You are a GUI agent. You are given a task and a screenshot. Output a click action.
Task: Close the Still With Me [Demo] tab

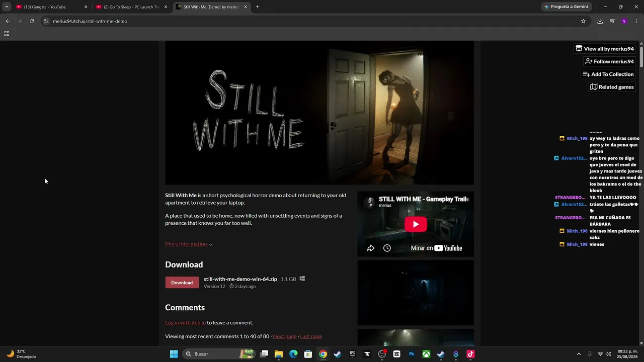pyautogui.click(x=246, y=7)
